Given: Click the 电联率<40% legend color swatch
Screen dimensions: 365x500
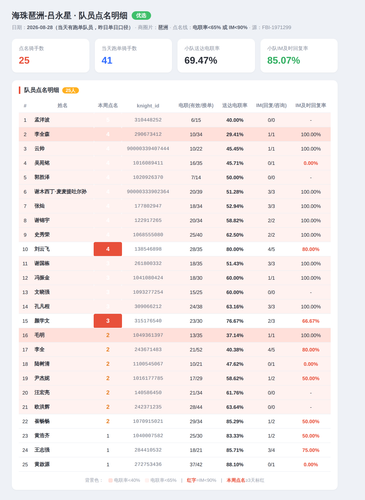Looking at the screenshot, I should tap(110, 480).
